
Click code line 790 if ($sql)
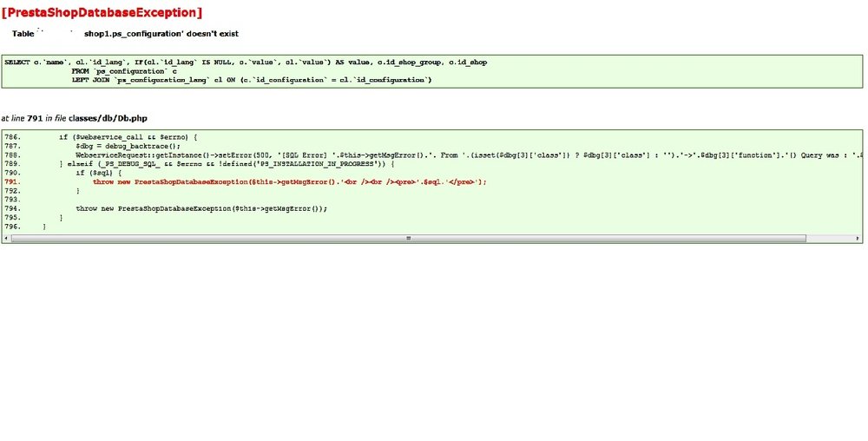point(99,174)
